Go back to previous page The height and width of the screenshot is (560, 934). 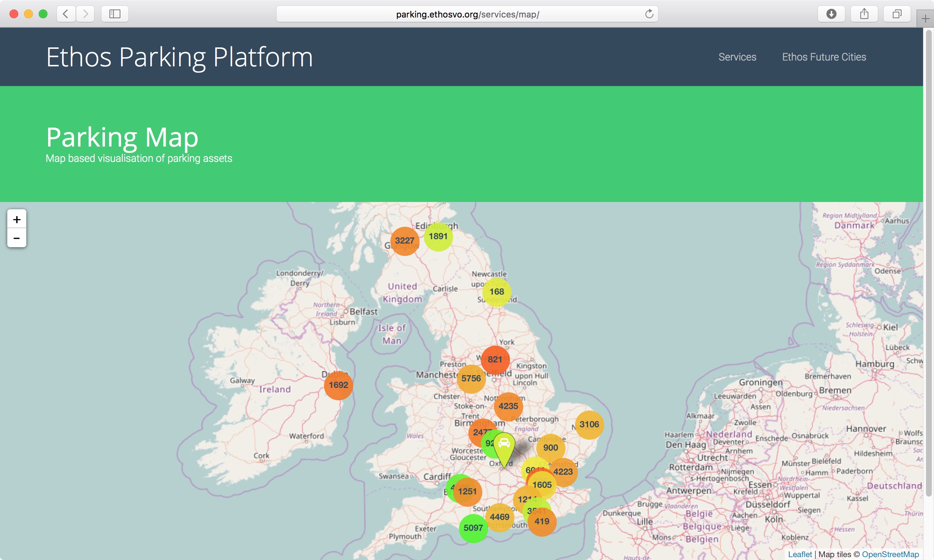click(x=66, y=14)
